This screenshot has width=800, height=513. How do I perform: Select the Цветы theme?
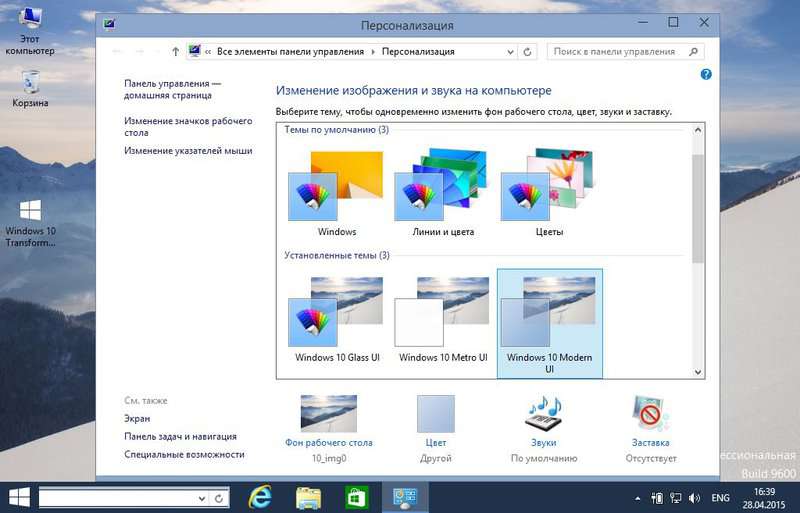549,193
